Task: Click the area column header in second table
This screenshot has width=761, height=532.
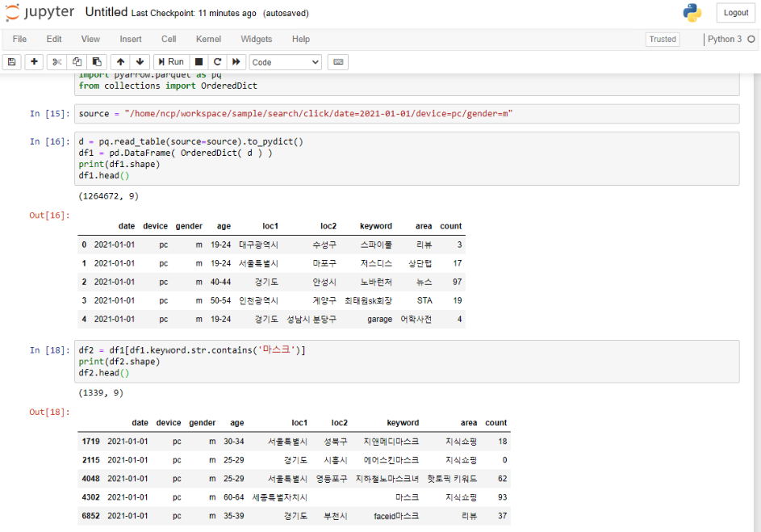Action: (469, 423)
